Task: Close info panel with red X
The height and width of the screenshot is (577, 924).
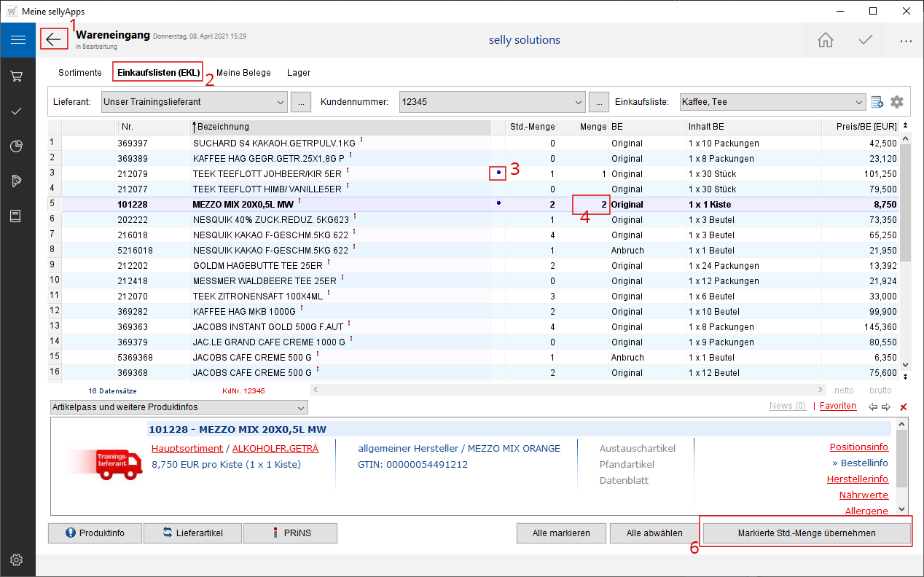Action: point(904,407)
